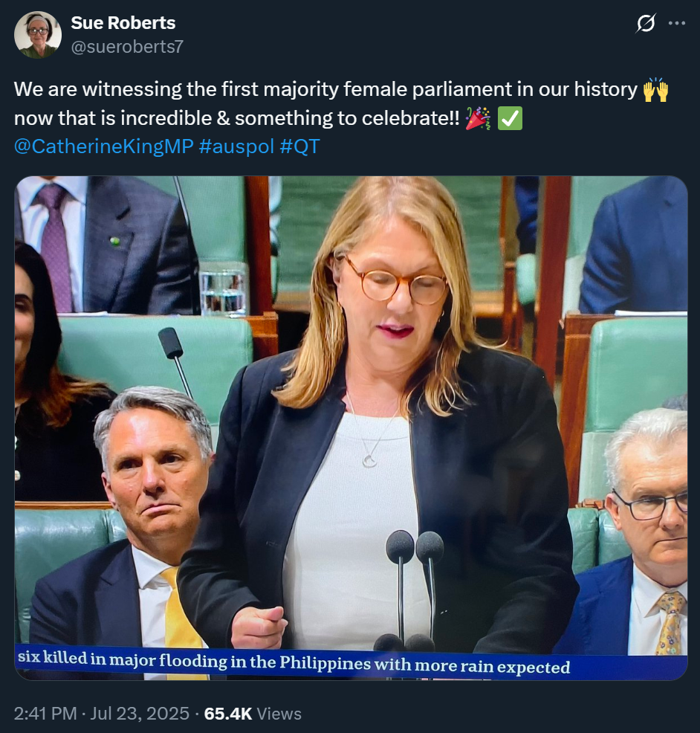Open the #QT hashtag
Screen dimensions: 700x733
[x=299, y=146]
